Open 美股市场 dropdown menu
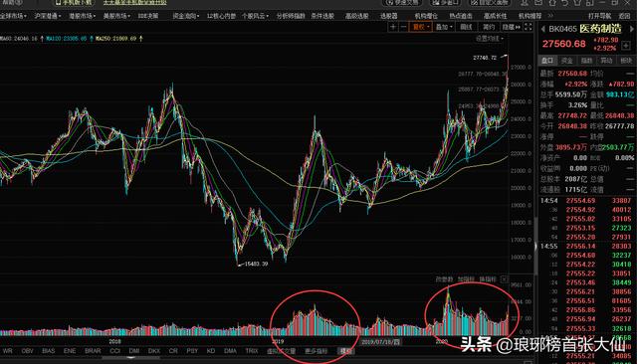637x364 pixels. tap(116, 16)
